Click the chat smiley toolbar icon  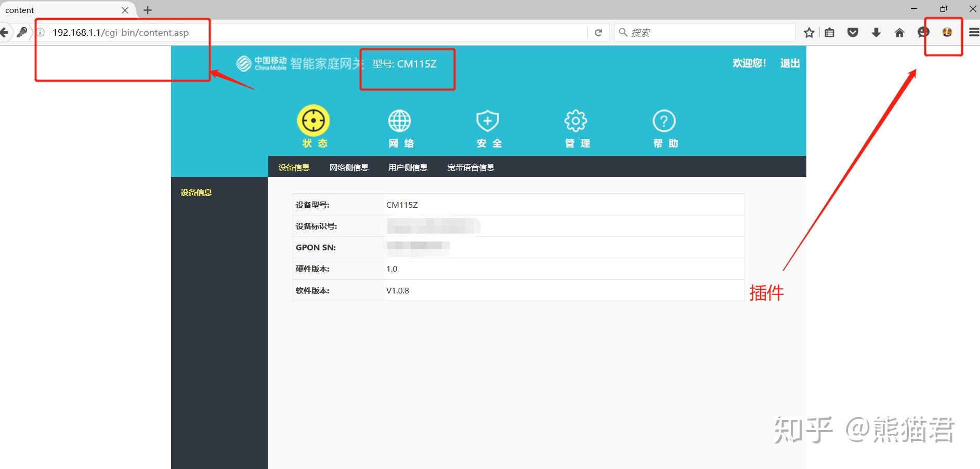point(923,33)
